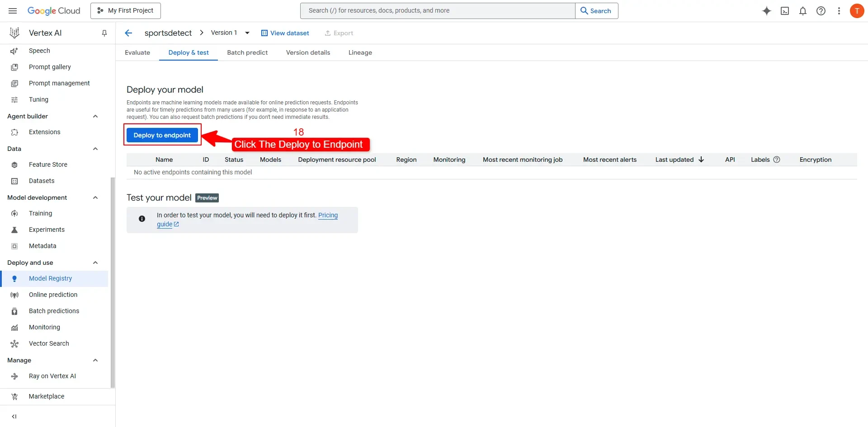
Task: Open the main navigation hamburger menu
Action: click(x=13, y=11)
